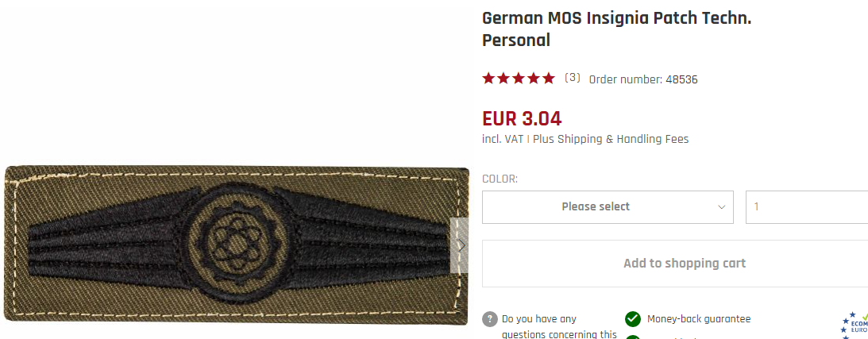Screen dimensions: 868x339
Task: Click the quantity input field showing 1
Action: click(x=807, y=207)
